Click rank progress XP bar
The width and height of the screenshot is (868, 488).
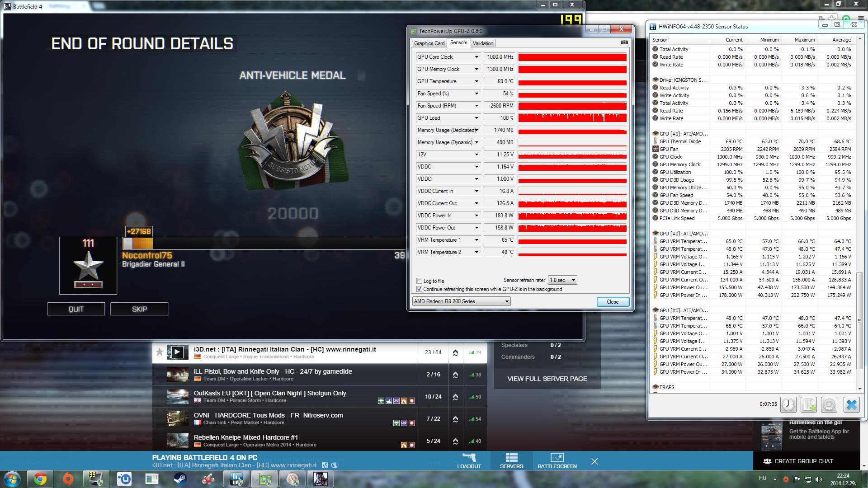point(264,243)
